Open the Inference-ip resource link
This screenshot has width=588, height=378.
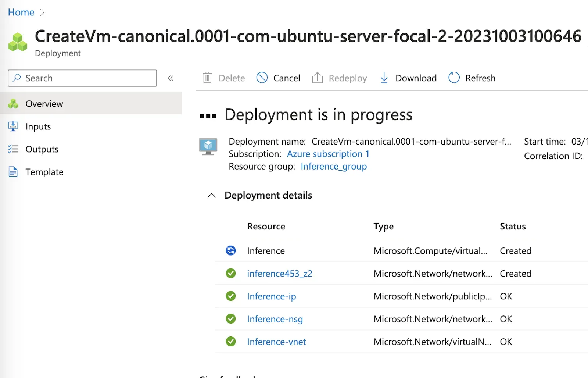click(272, 296)
